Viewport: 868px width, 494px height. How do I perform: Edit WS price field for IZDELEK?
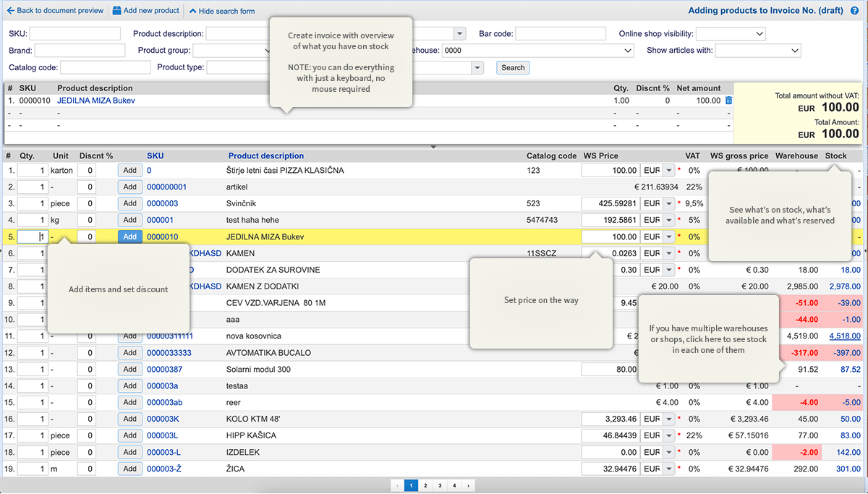(x=610, y=452)
